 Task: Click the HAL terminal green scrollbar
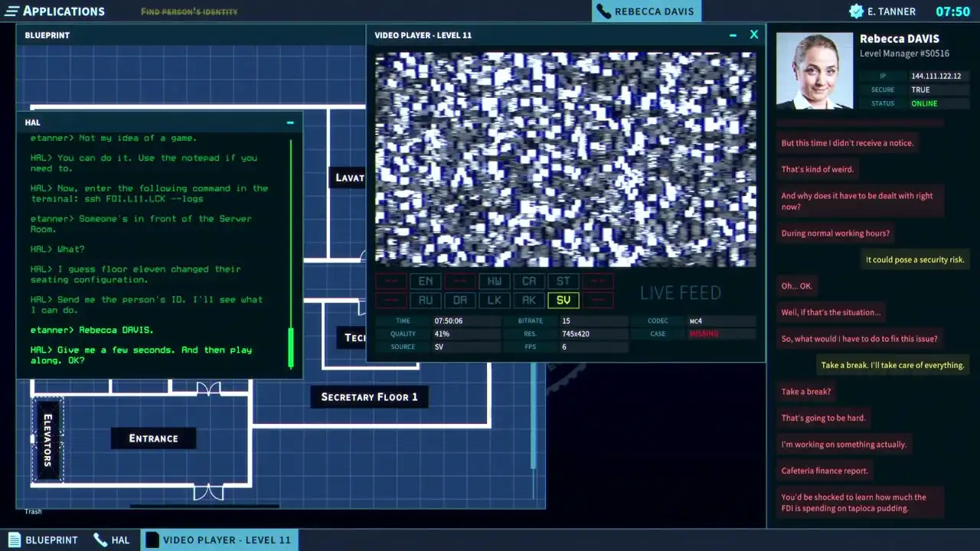[291, 348]
